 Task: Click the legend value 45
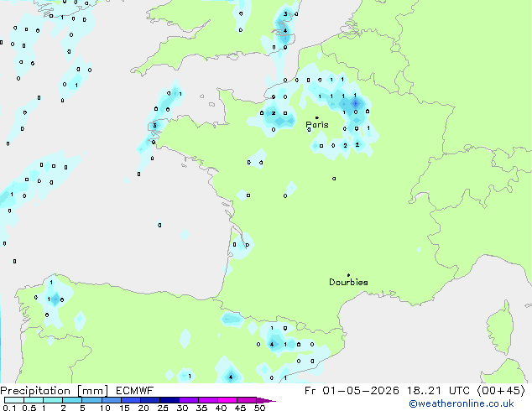pyautogui.click(x=240, y=408)
